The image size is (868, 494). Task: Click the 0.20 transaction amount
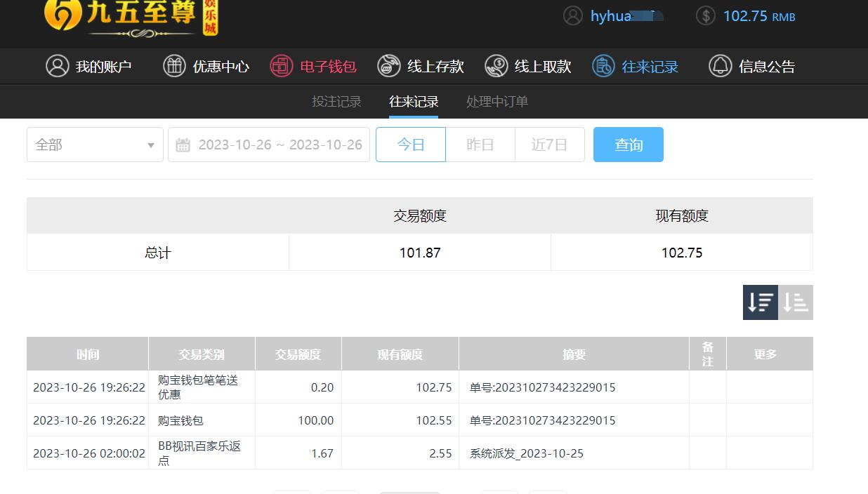coord(322,387)
